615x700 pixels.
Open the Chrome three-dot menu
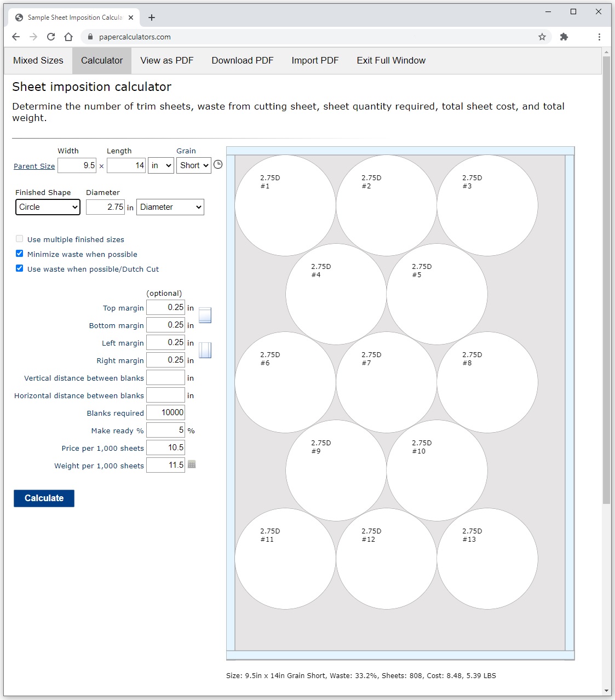(x=599, y=37)
